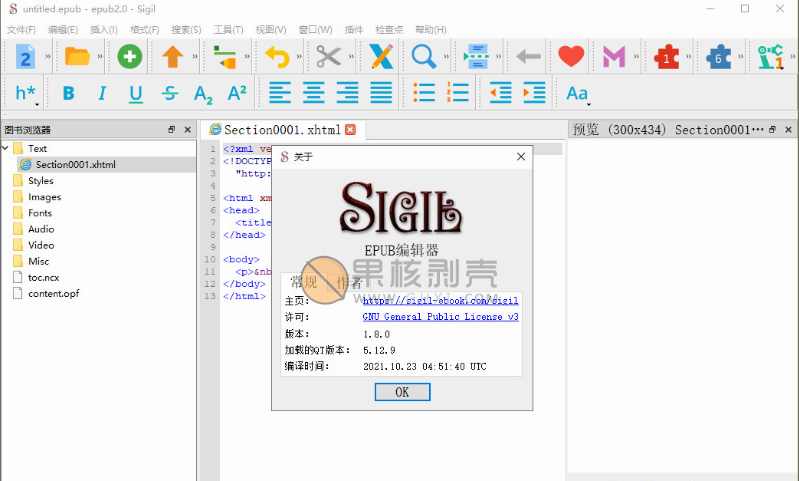Open the Aa change case dropdown
Viewport: 799px width, 481px height.
point(578,94)
